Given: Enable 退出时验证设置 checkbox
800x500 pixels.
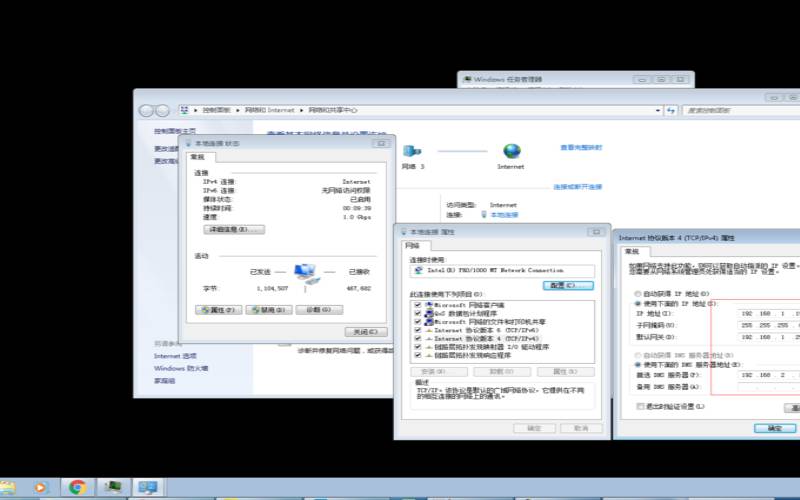Looking at the screenshot, I should pos(640,407).
